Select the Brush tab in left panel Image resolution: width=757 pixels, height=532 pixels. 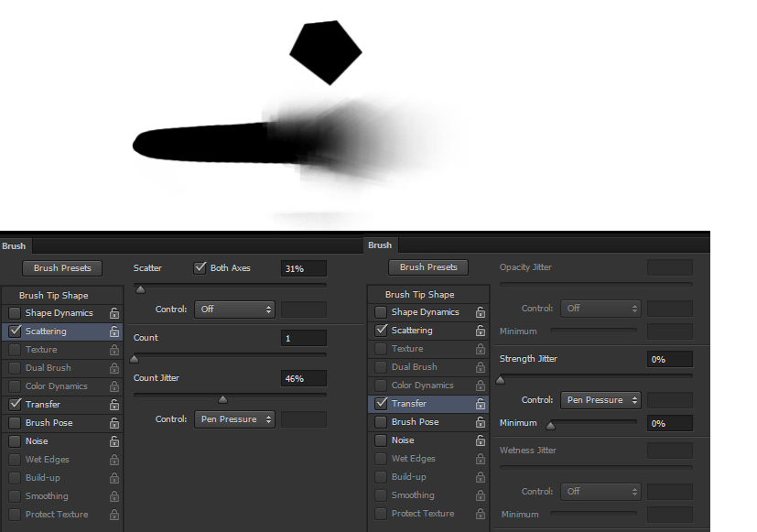[x=14, y=245]
